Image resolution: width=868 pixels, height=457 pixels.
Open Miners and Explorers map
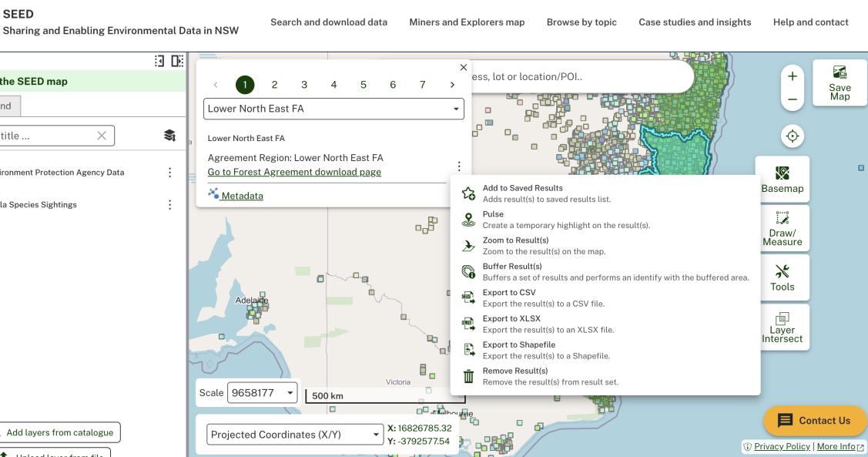[x=467, y=22]
